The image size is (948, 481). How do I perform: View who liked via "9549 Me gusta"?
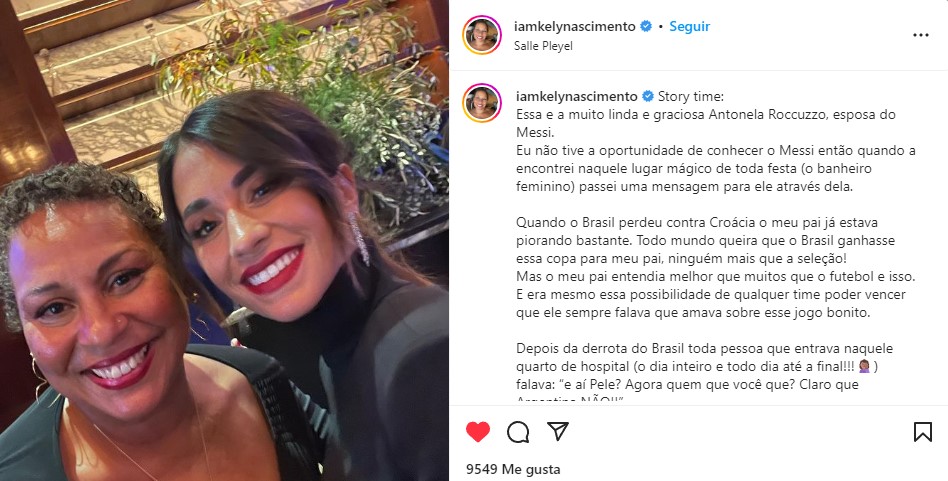(x=513, y=469)
